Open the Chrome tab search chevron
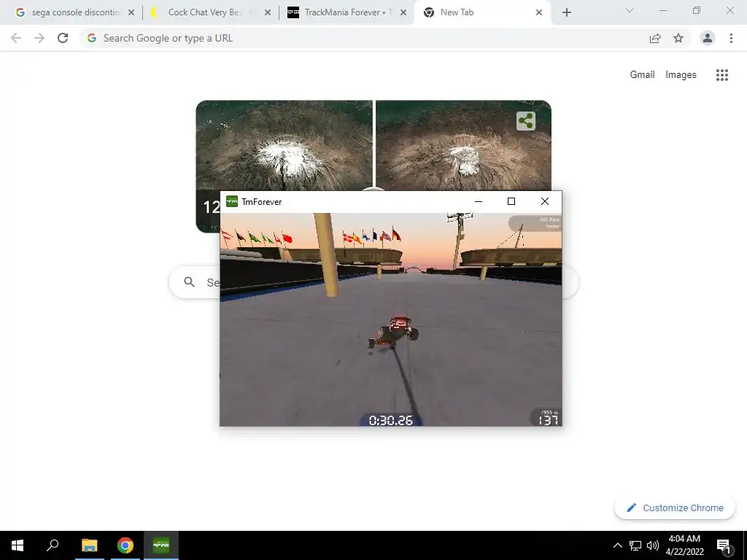Viewport: 747px width, 560px height. (630, 10)
